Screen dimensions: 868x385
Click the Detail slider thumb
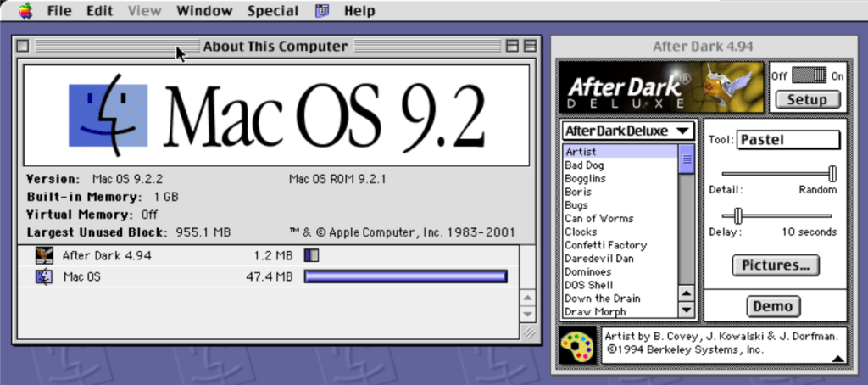pos(832,173)
